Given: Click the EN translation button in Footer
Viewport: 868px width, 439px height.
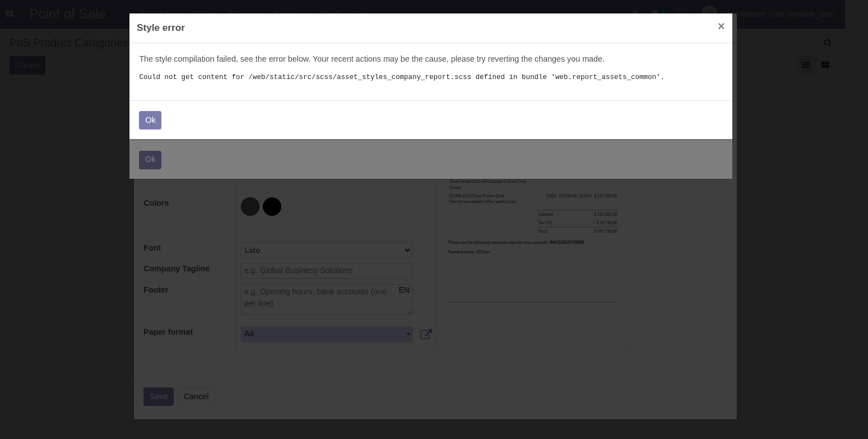Looking at the screenshot, I should pos(404,290).
